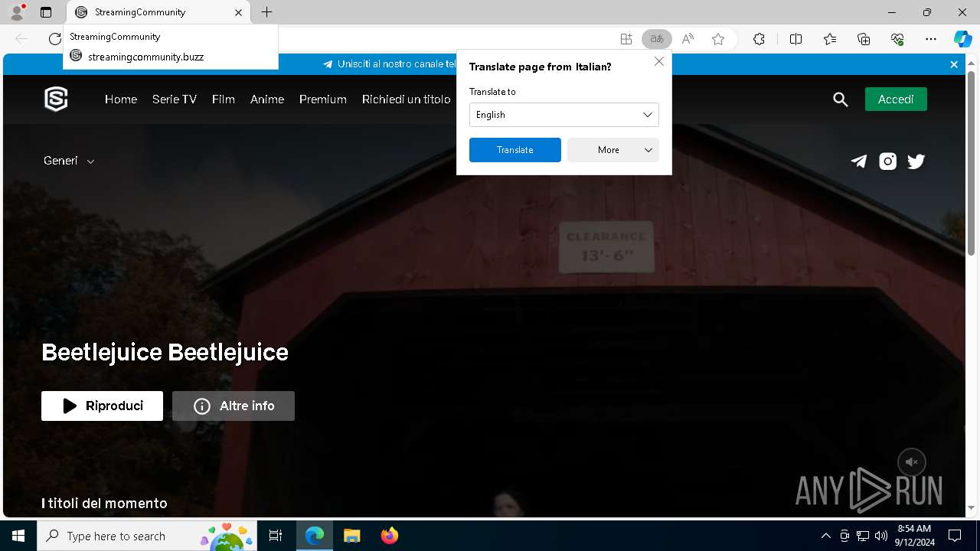Image resolution: width=980 pixels, height=551 pixels.
Task: Open the Twitter social icon
Action: [916, 161]
